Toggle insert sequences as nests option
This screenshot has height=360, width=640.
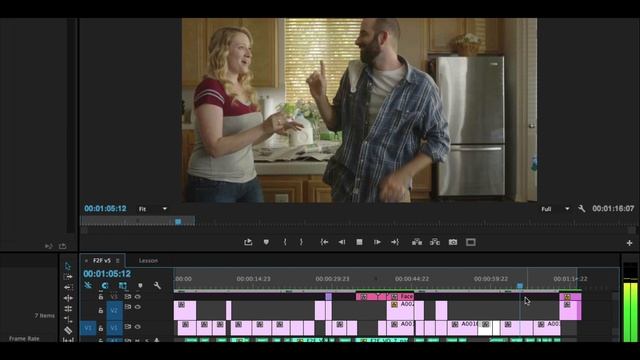pyautogui.click(x=88, y=285)
